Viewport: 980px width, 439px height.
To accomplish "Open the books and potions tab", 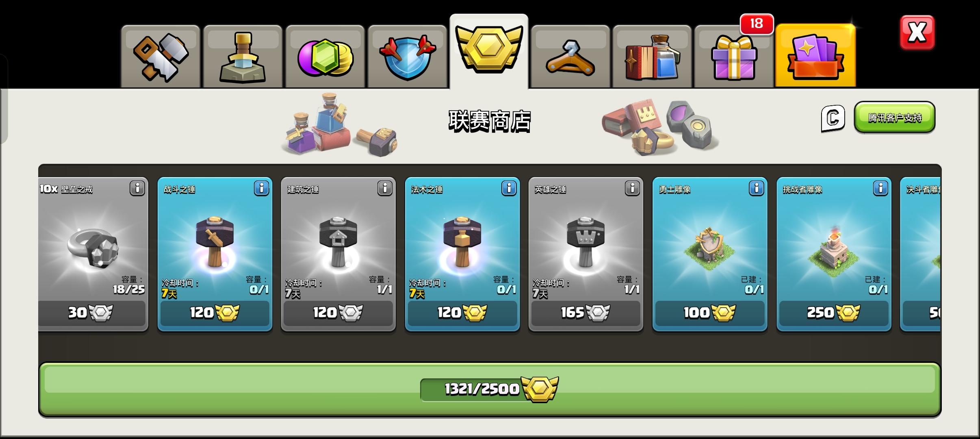I will click(652, 57).
